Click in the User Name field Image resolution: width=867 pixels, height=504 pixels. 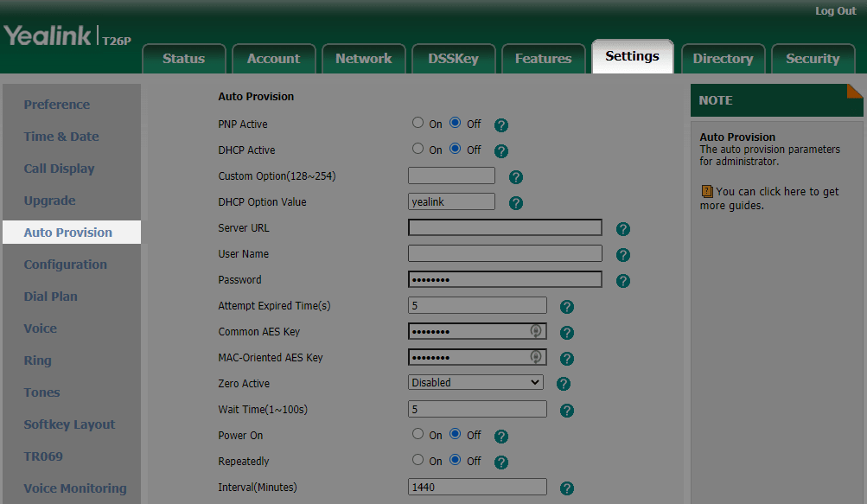[505, 253]
